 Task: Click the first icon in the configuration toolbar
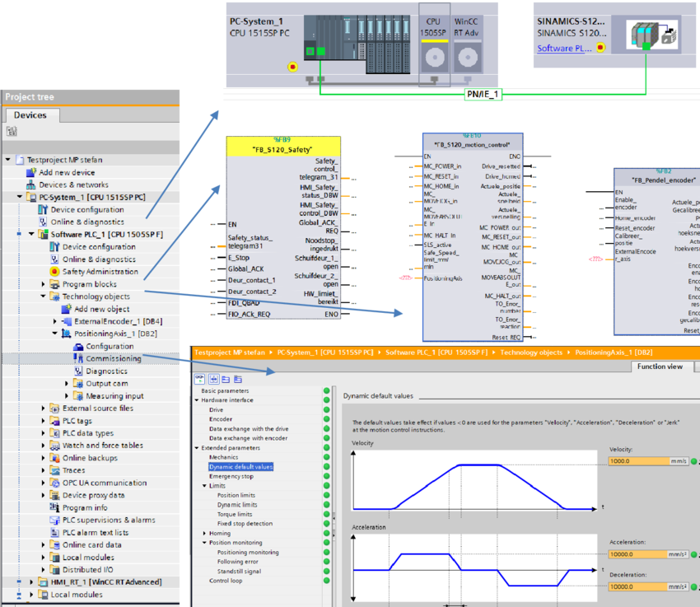coord(200,379)
